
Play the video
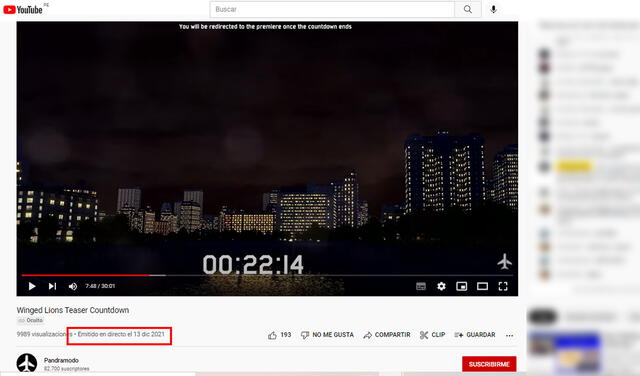(x=32, y=286)
